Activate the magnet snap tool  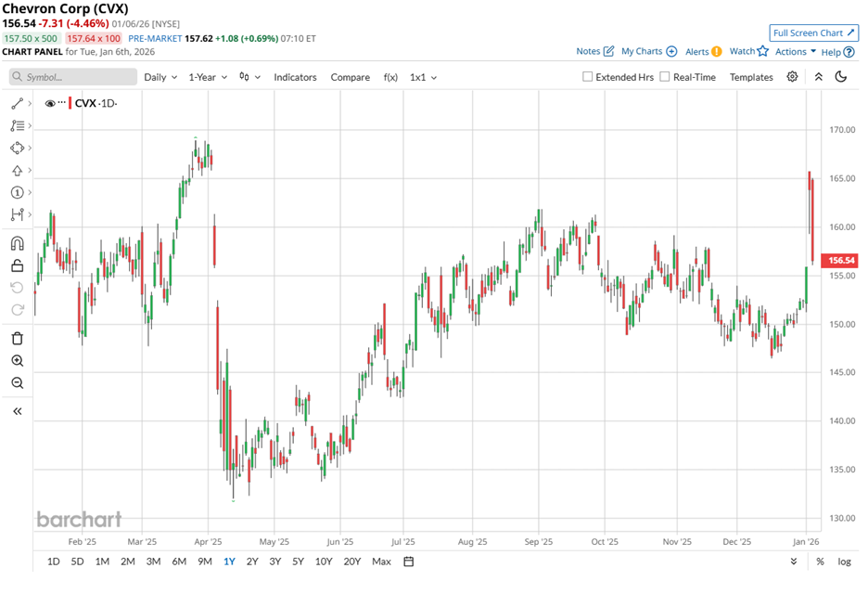pyautogui.click(x=17, y=243)
